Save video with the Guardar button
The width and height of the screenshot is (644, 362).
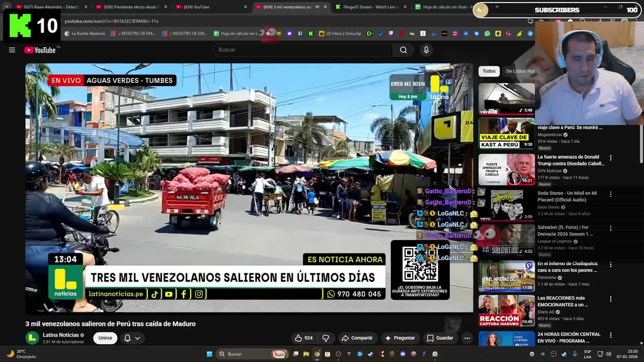440,338
